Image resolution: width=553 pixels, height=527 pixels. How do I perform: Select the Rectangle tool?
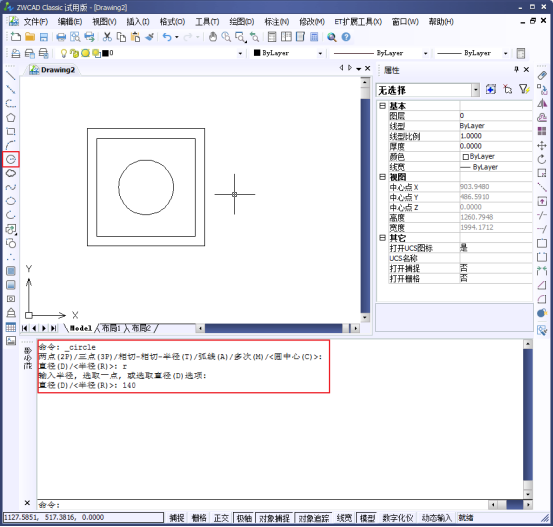[11, 132]
